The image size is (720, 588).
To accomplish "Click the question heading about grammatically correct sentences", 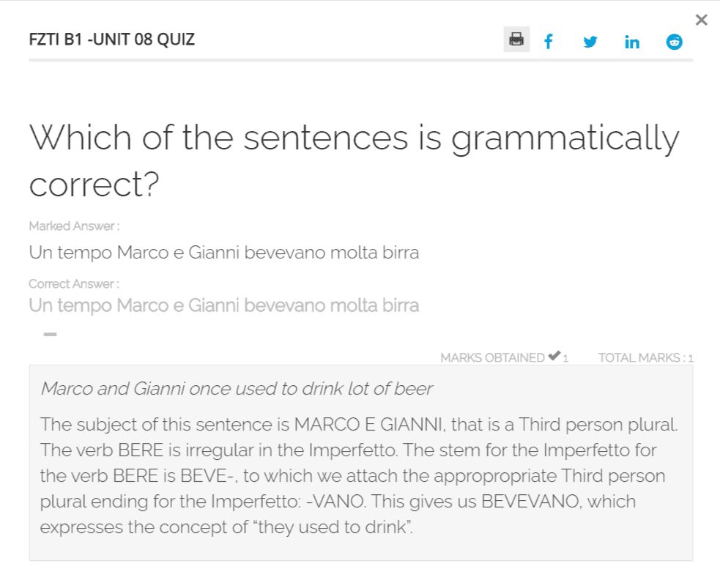I will pos(354,160).
